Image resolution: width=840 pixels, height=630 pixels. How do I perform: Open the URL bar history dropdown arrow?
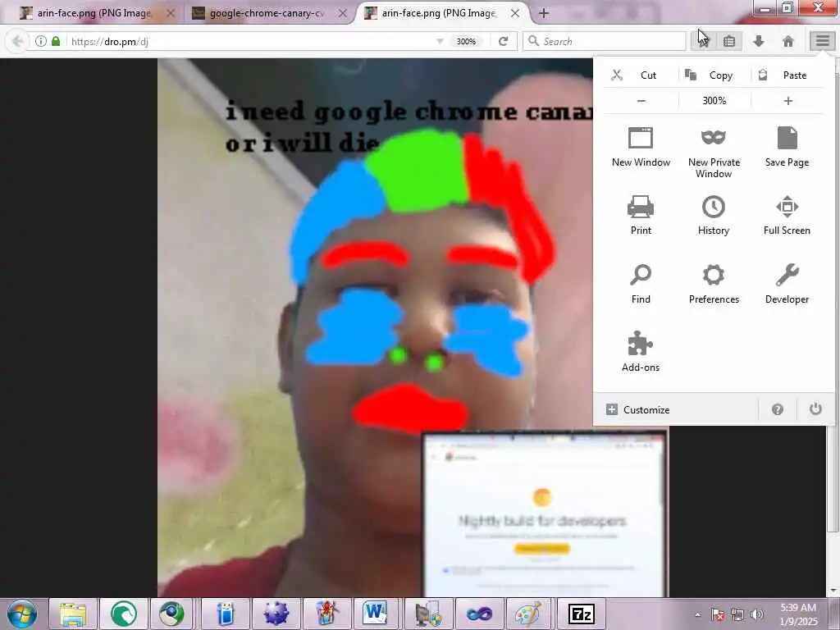click(440, 41)
